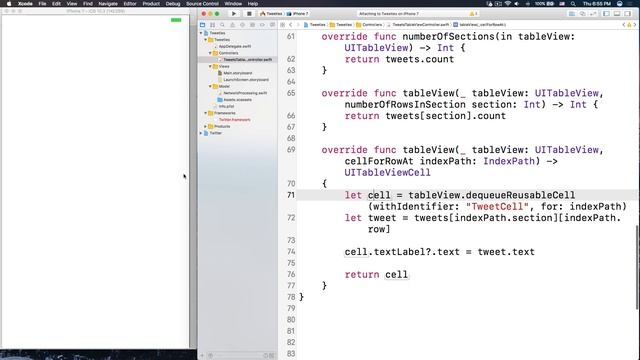Image resolution: width=640 pixels, height=360 pixels.
Task: Go forward in editor history
Action: click(x=298, y=25)
